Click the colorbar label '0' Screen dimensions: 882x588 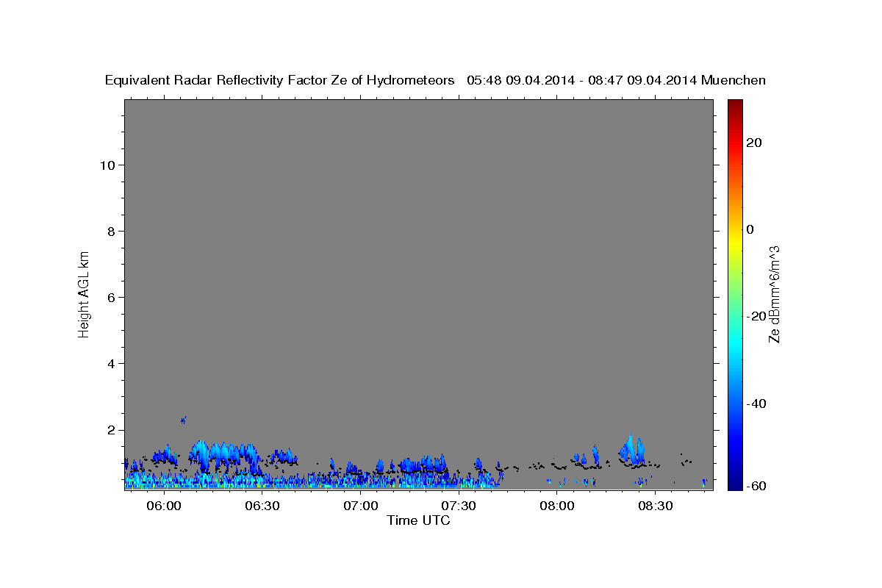pos(750,229)
